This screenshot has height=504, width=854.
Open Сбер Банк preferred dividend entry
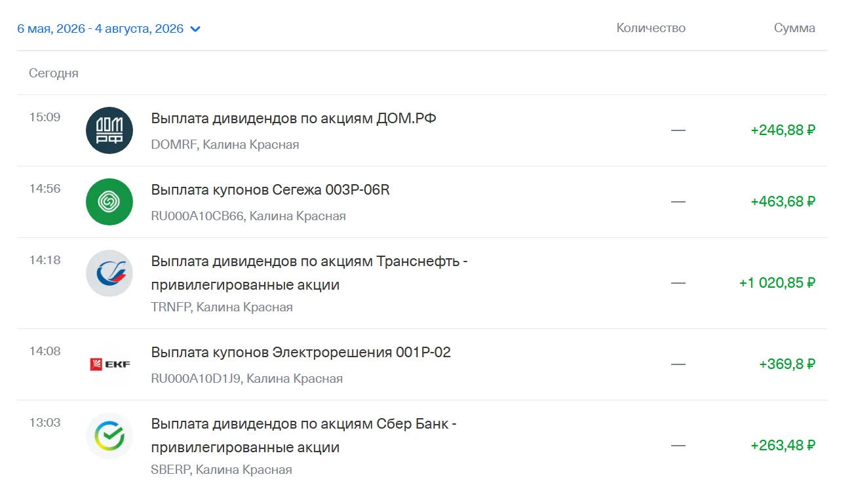click(422, 446)
